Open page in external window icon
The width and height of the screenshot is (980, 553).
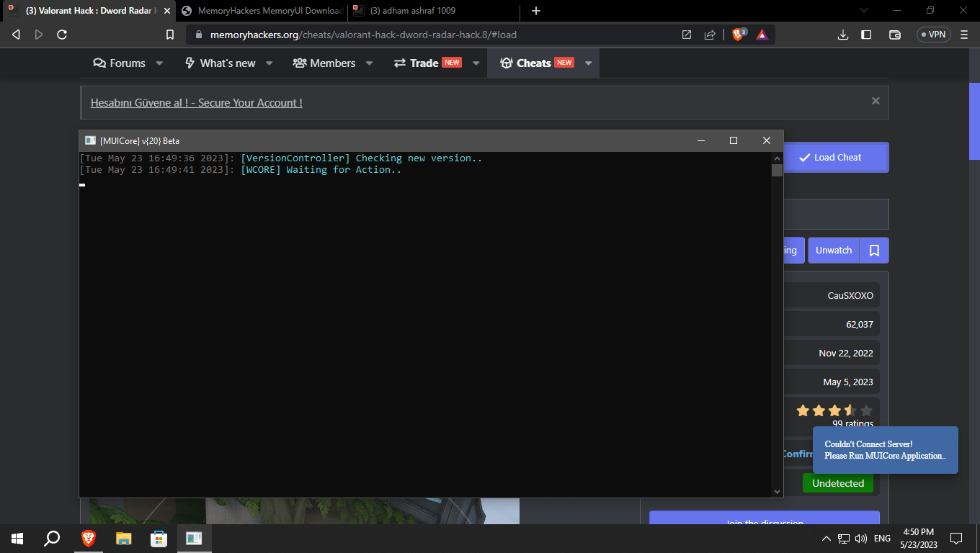click(687, 35)
